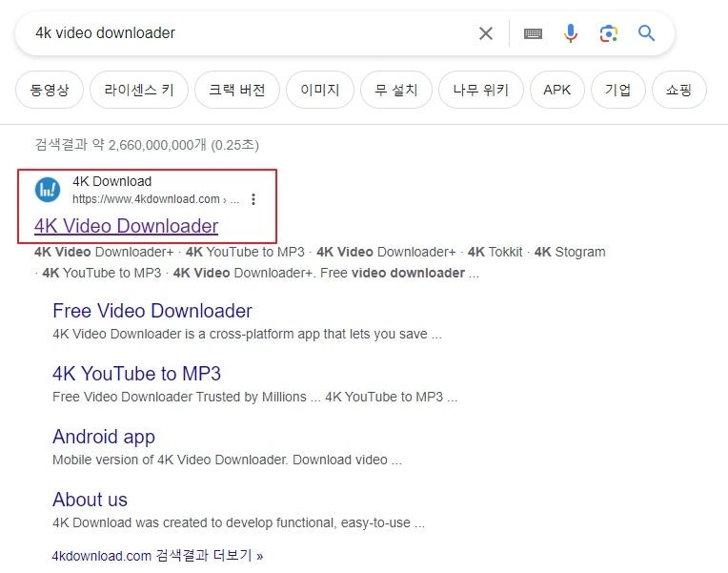This screenshot has height=573, width=728.
Task: Click snippet 'Mobile version of 4K Video Downloader'
Action: click(x=169, y=460)
